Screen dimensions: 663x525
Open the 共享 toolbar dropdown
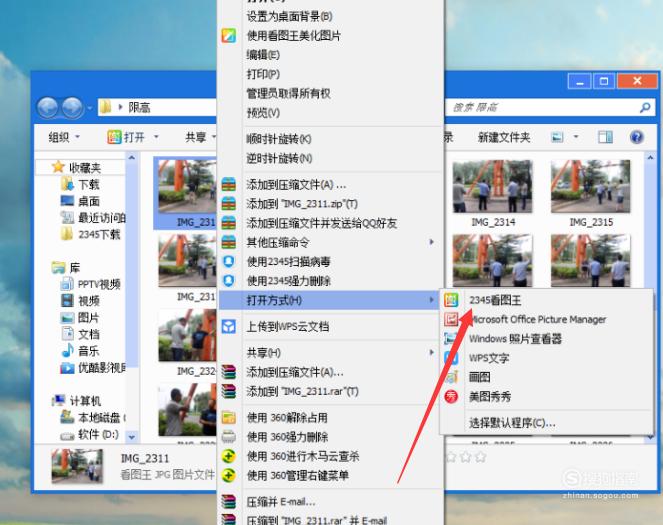coord(200,137)
